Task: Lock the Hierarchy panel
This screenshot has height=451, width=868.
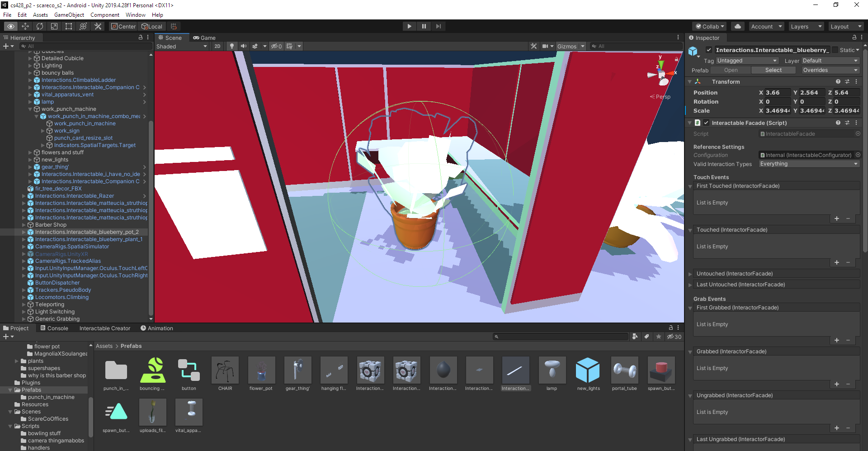Action: point(140,38)
